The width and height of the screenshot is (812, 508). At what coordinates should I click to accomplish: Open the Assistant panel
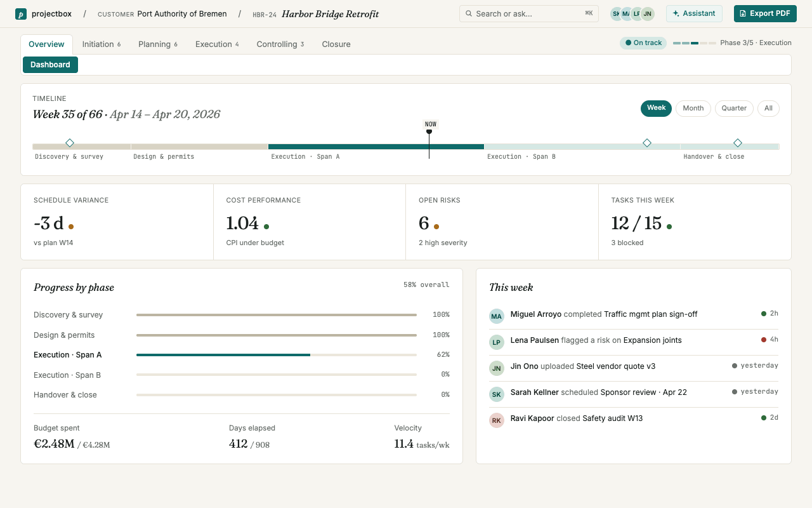(694, 13)
